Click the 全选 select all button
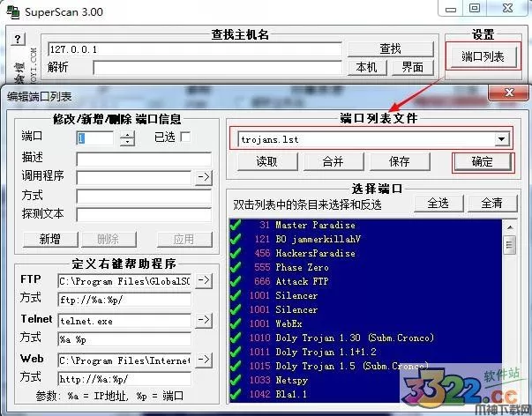 [x=438, y=204]
